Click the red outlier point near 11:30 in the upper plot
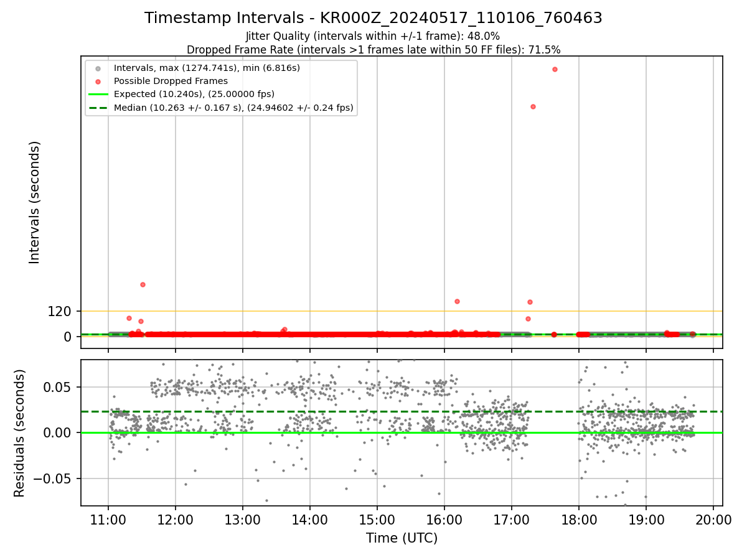The height and width of the screenshot is (560, 747). pyautogui.click(x=143, y=284)
